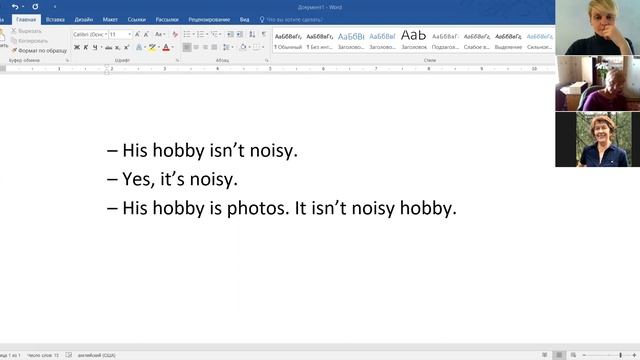
Task: Switch to web layout view icon
Action: 573,355
